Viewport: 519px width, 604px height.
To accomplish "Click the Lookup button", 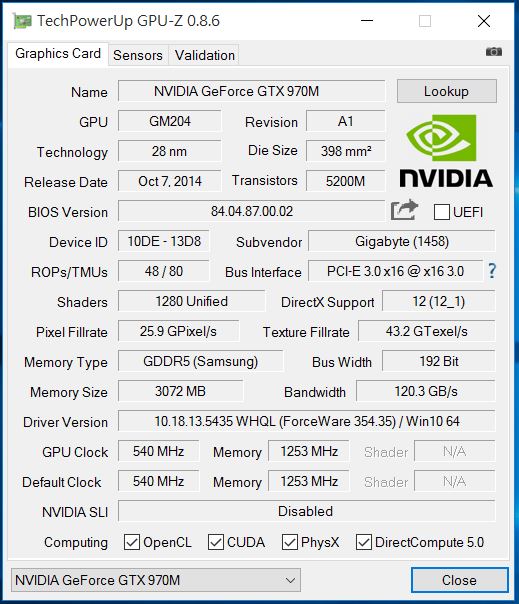I will pos(447,91).
